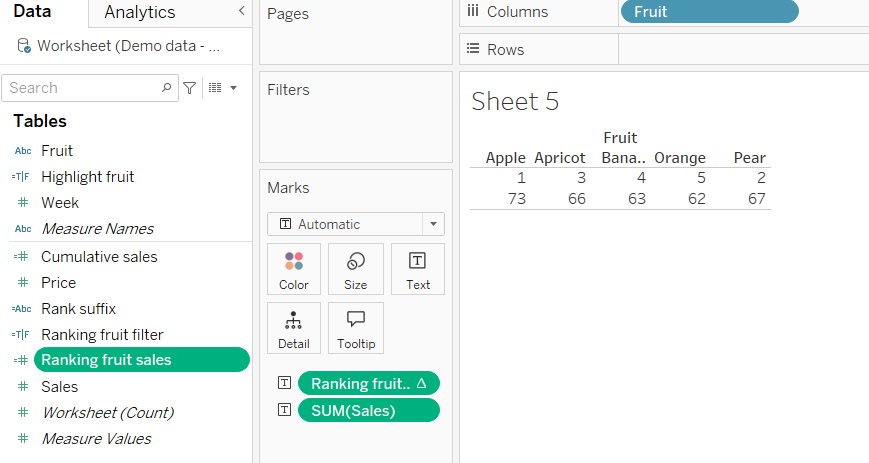Viewport: 869px width, 463px height.
Task: Click the Text marks card icon
Action: tap(418, 268)
